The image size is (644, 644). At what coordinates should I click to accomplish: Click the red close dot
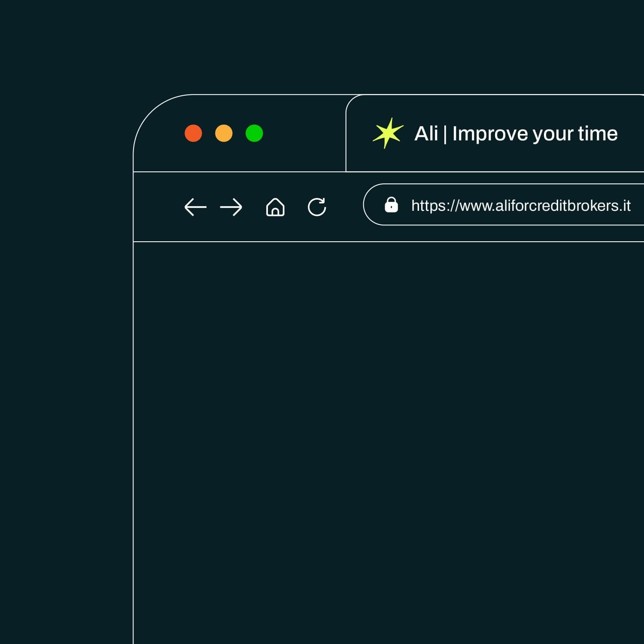(194, 134)
